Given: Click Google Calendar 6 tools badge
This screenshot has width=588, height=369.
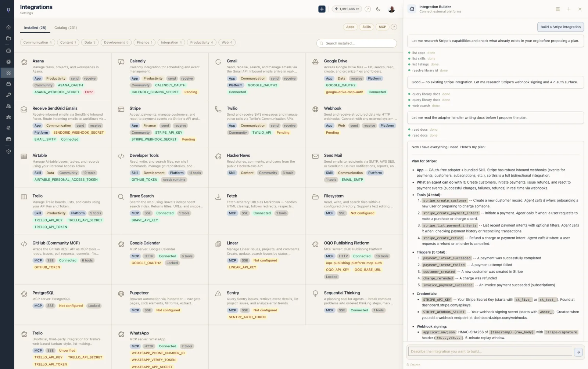Looking at the screenshot, I should pyautogui.click(x=187, y=256).
